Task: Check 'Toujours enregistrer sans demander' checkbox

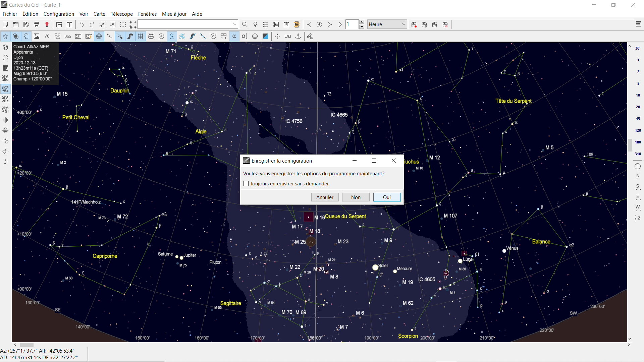Action: (246, 183)
